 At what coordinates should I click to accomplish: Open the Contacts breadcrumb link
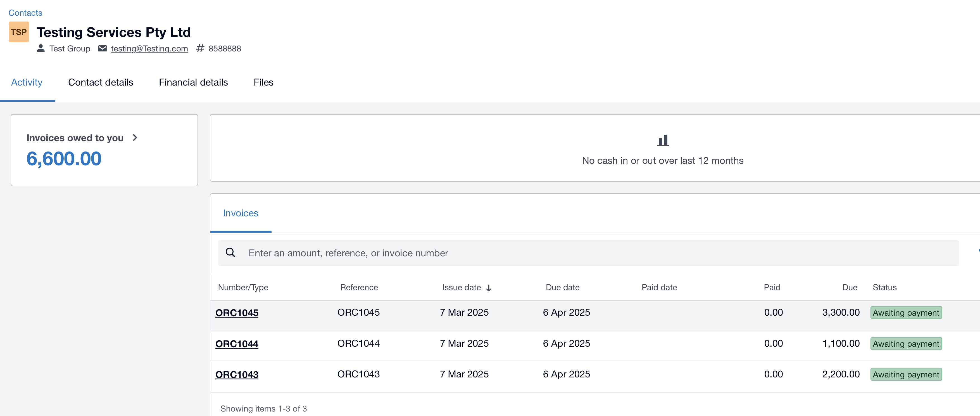(25, 13)
